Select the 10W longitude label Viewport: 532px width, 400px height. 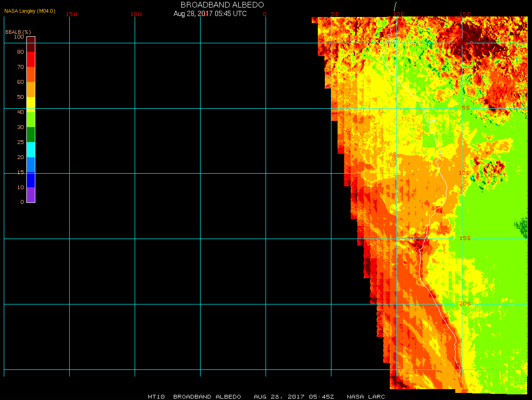coord(136,14)
